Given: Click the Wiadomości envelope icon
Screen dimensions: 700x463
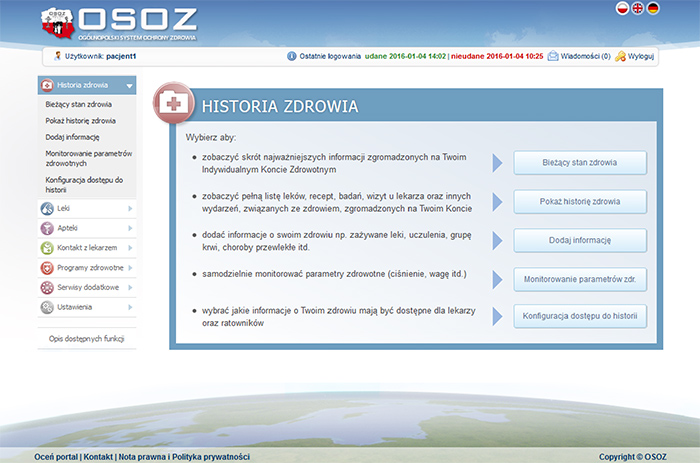Looking at the screenshot, I should click(x=553, y=57).
